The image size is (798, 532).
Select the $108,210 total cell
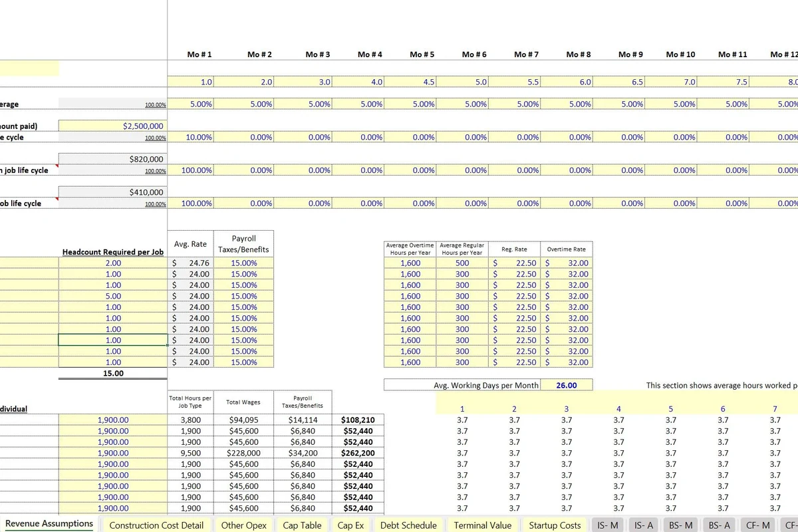click(x=358, y=420)
